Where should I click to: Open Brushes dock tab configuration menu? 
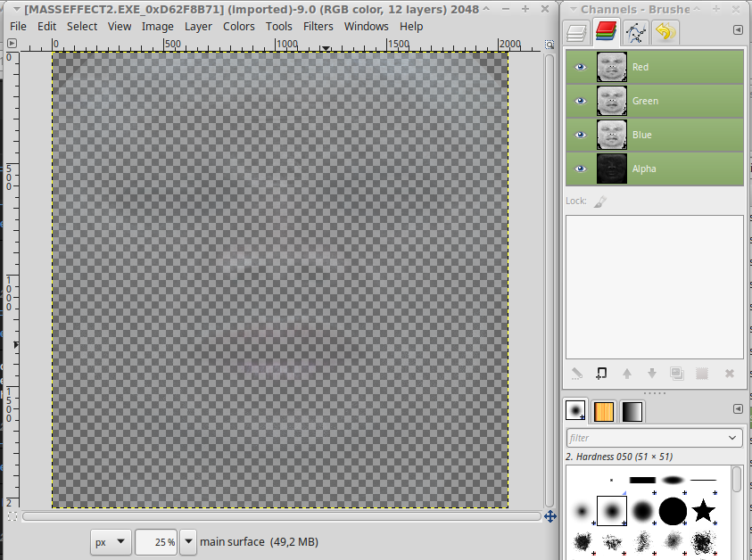[738, 408]
